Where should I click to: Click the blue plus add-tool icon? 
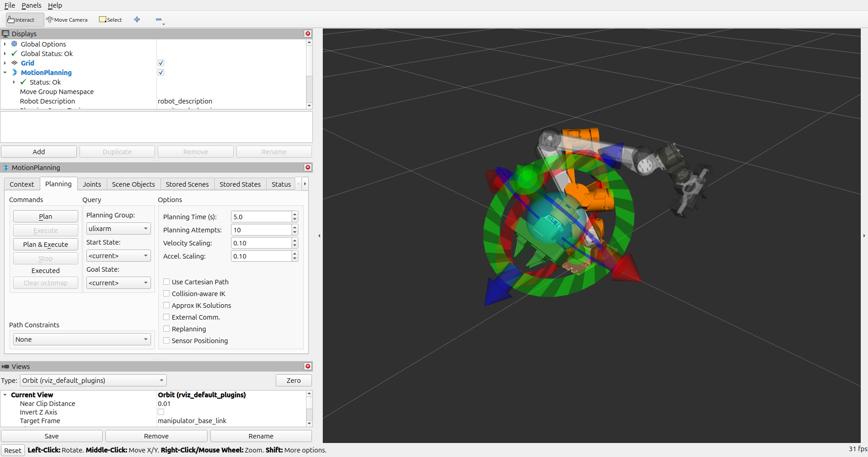tap(137, 19)
